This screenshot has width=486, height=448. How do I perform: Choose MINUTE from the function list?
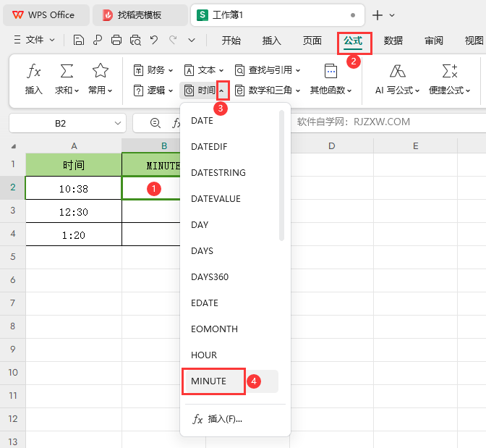tap(231, 381)
